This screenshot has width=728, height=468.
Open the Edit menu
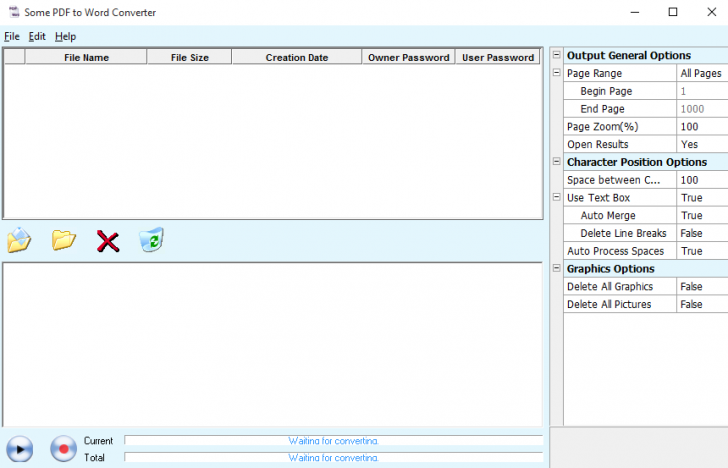point(37,36)
